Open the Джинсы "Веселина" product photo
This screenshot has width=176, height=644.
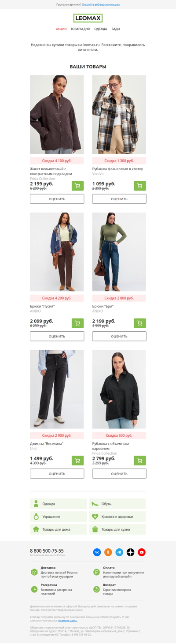coord(57,389)
